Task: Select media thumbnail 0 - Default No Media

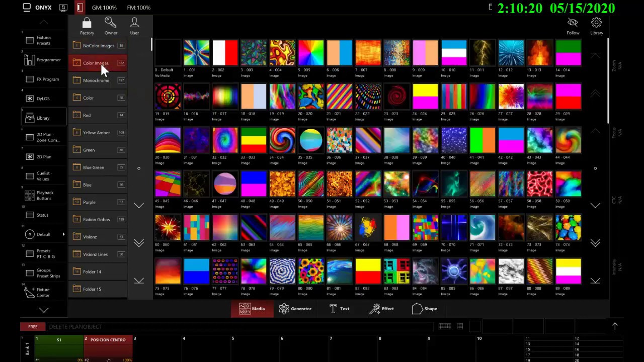Action: click(x=168, y=53)
